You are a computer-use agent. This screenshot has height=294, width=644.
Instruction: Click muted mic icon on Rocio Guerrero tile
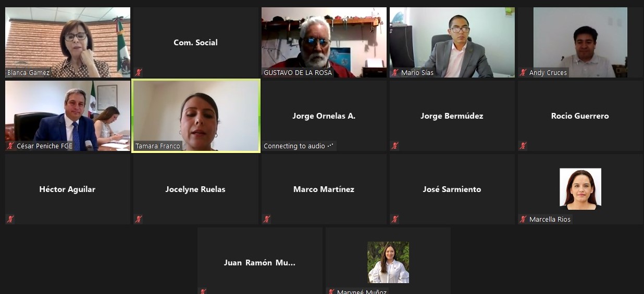[x=523, y=146]
